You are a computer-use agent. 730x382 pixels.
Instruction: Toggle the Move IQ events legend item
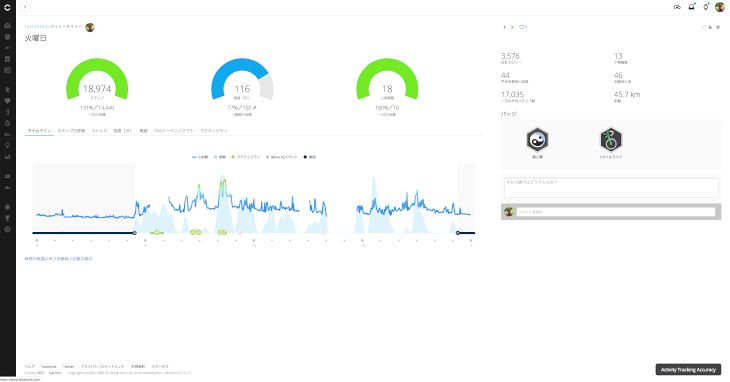pyautogui.click(x=282, y=157)
